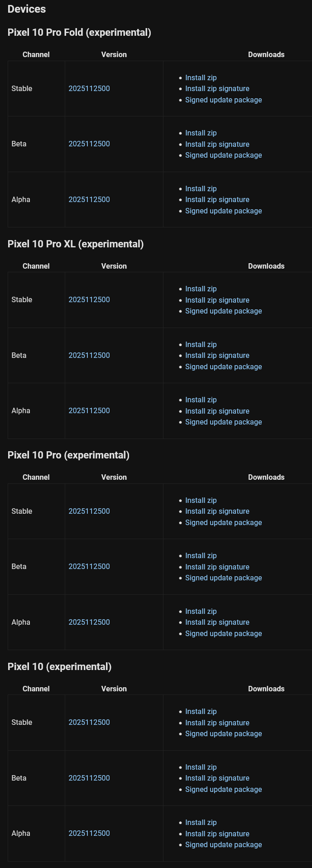Download Signed update package for Pixel 10 Pro Stable
This screenshot has width=312, height=868.
pos(223,522)
